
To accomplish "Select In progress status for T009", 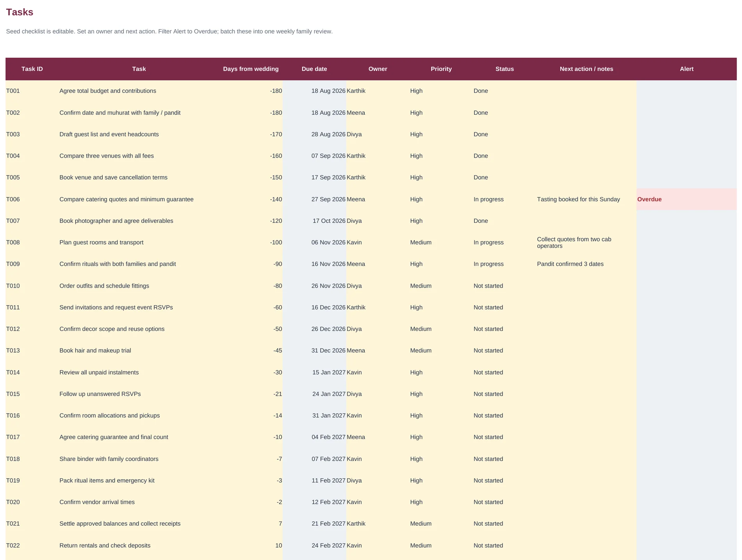I will [x=505, y=264].
